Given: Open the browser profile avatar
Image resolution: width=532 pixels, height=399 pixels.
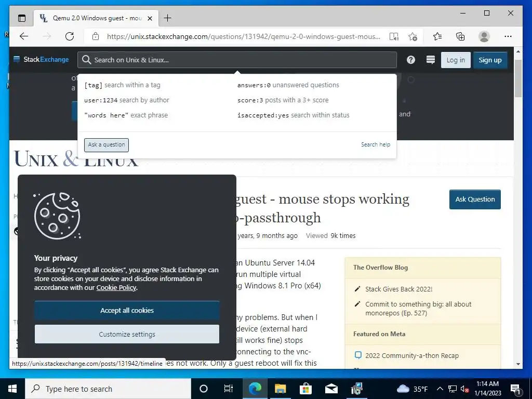Looking at the screenshot, I should click(484, 36).
